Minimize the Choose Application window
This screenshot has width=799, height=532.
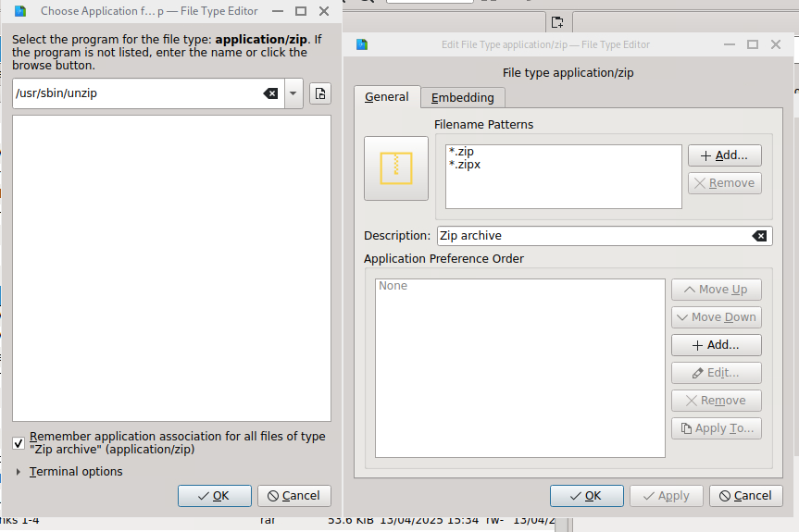pyautogui.click(x=278, y=11)
